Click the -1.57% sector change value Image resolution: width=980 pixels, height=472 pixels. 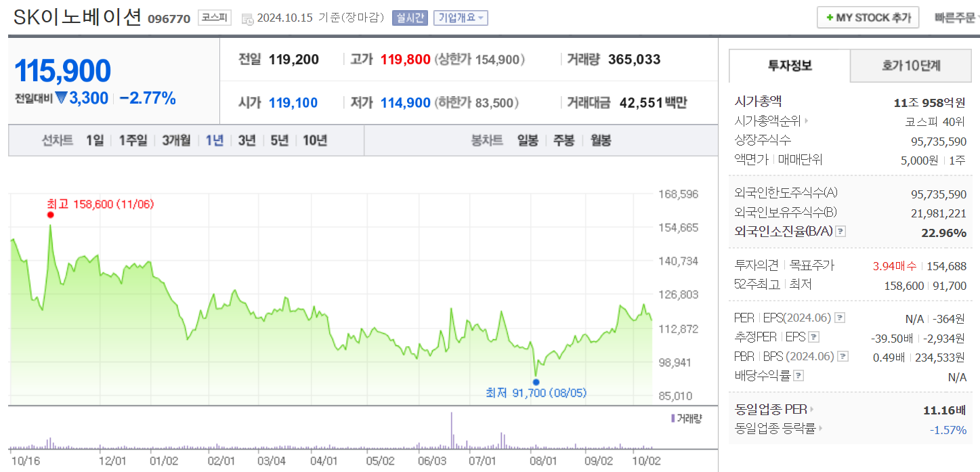(948, 430)
